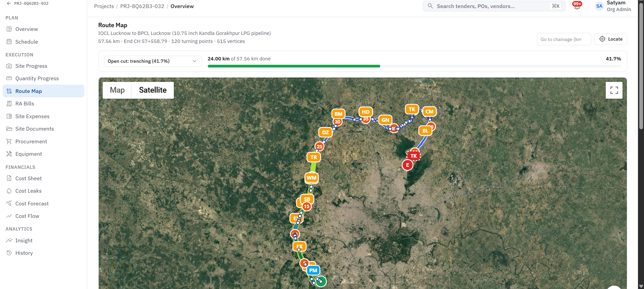Screen dimensions: 644x289
Task: Click the Site Documents folder icon
Action: 9,129
